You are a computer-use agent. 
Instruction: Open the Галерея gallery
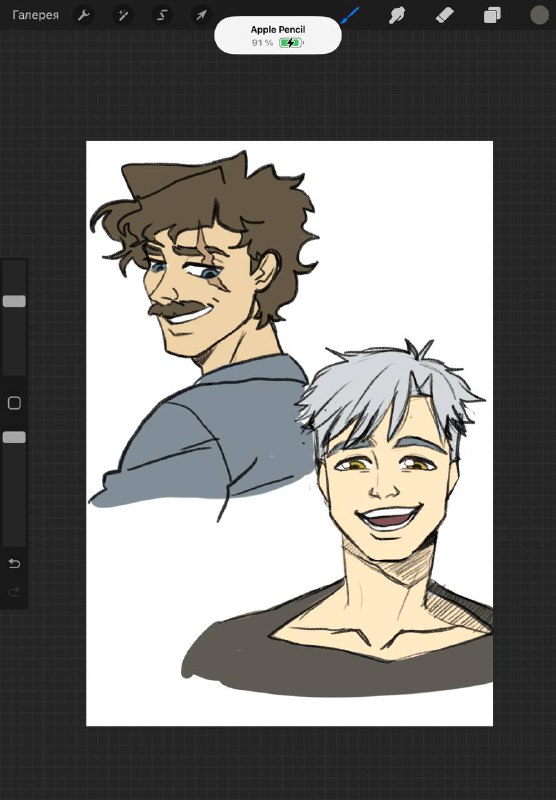point(35,15)
